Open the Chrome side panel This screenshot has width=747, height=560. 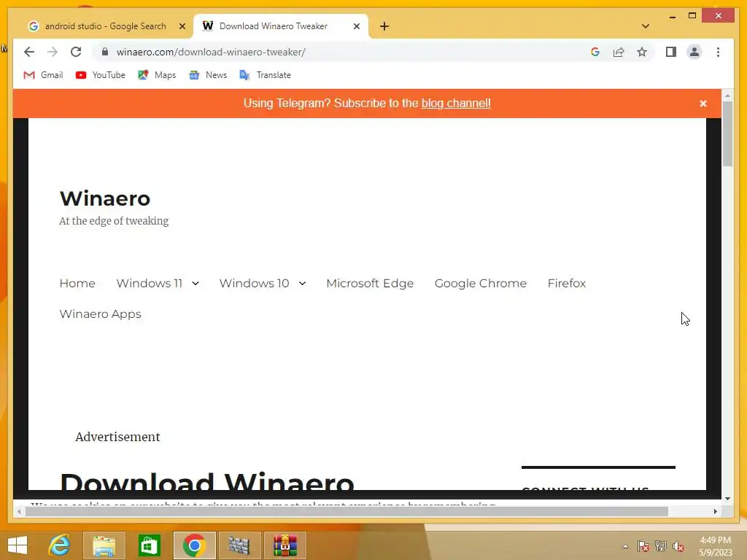[671, 52]
